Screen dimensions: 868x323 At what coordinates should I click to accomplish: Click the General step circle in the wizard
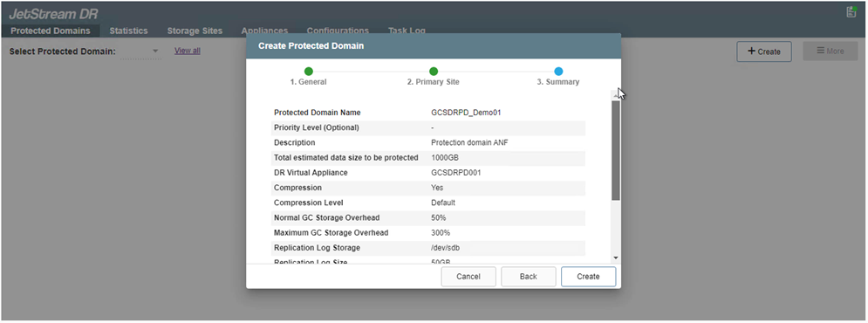pyautogui.click(x=308, y=71)
